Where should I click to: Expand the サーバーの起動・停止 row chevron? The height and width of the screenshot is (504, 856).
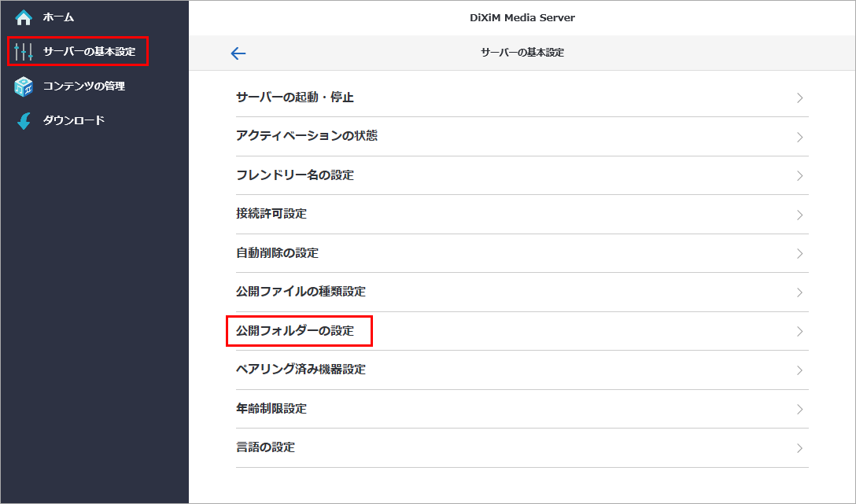tap(801, 97)
